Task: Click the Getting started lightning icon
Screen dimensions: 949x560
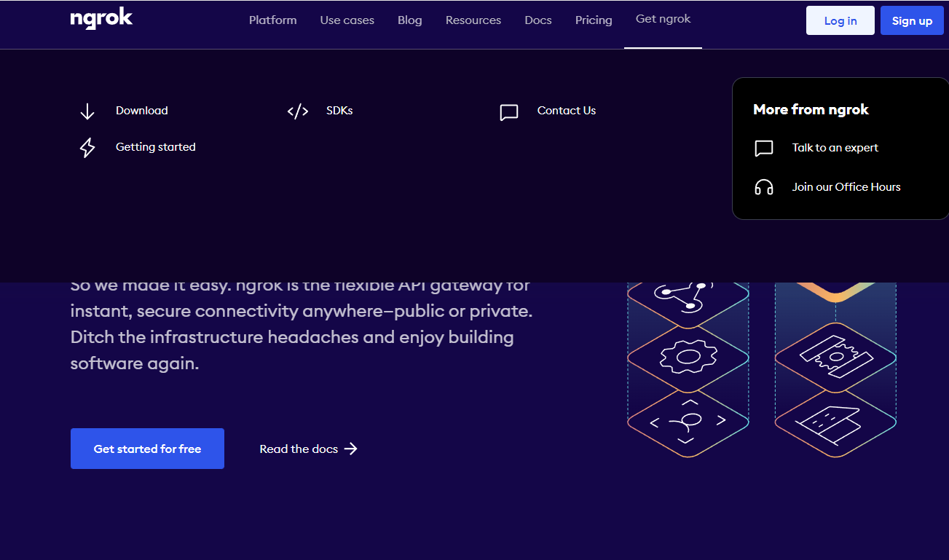Action: pyautogui.click(x=87, y=148)
